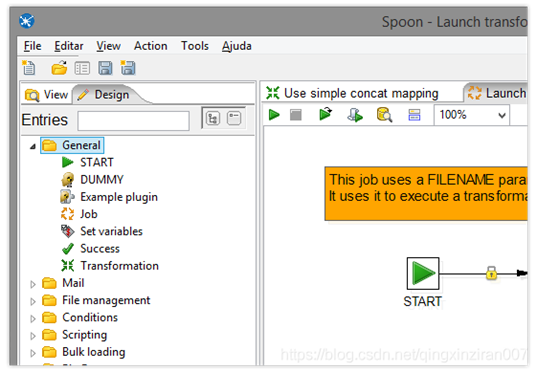The height and width of the screenshot is (372, 537).
Task: Switch to the View tab
Action: 47,95
